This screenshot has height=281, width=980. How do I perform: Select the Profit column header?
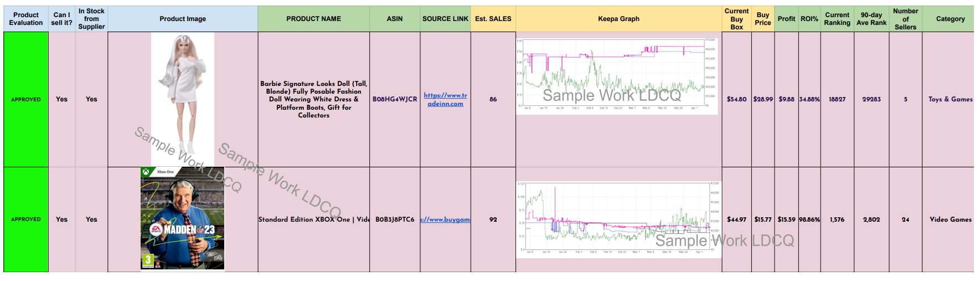[x=787, y=19]
